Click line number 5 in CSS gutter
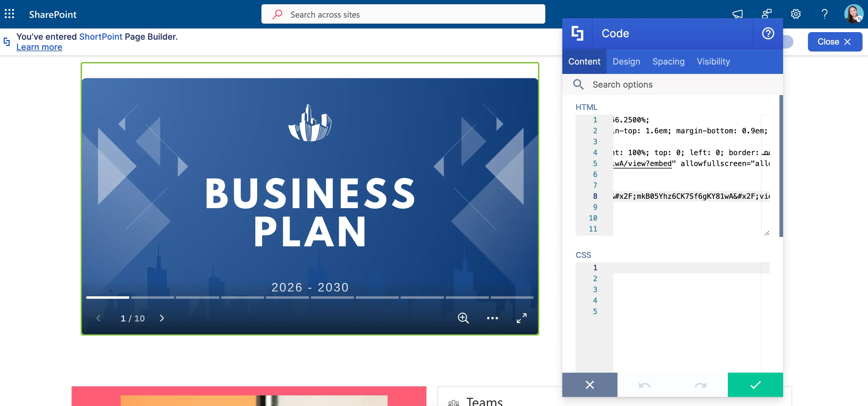This screenshot has width=868, height=406. point(595,311)
